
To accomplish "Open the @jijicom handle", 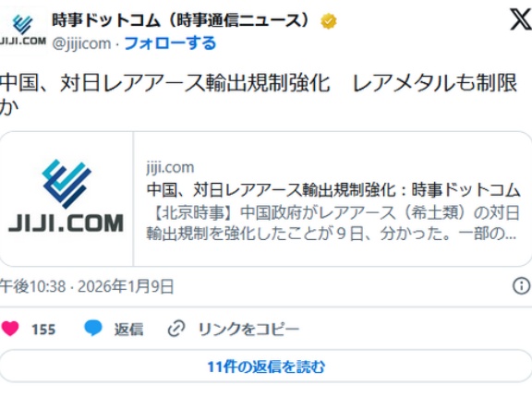I will click(81, 43).
